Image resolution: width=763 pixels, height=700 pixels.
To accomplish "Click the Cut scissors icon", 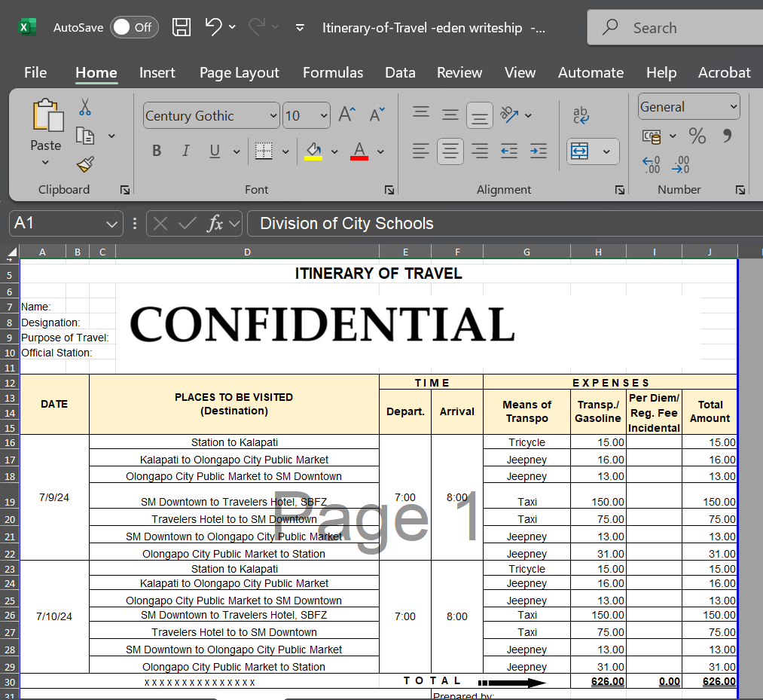I will [85, 107].
